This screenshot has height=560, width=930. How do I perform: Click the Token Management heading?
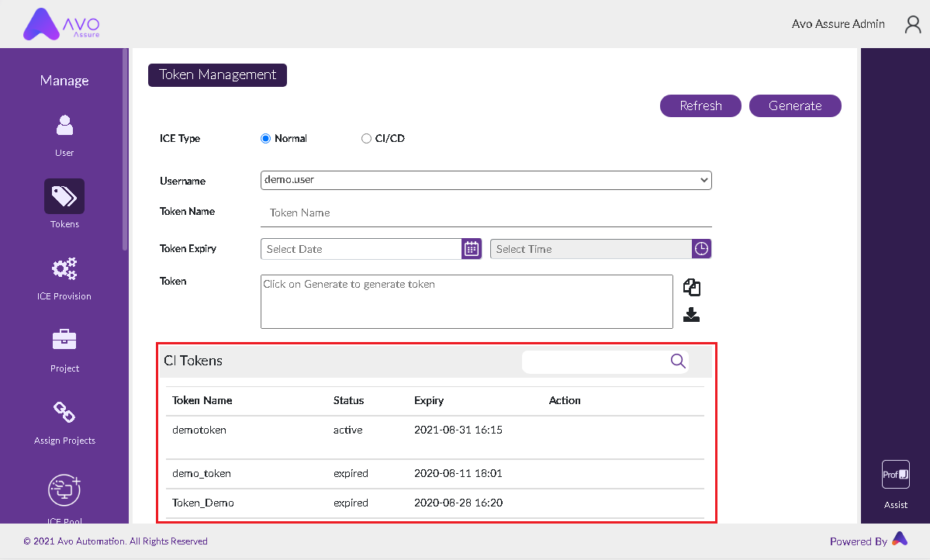pos(217,74)
